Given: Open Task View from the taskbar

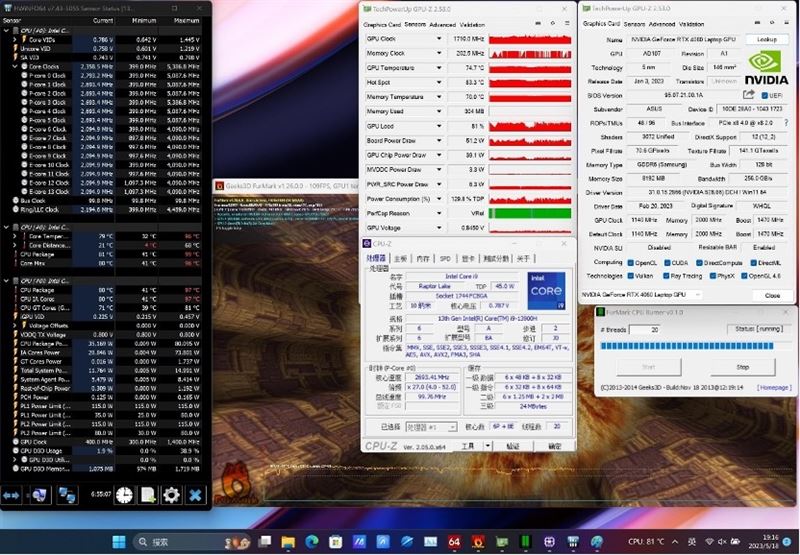Looking at the screenshot, I should click(x=264, y=542).
